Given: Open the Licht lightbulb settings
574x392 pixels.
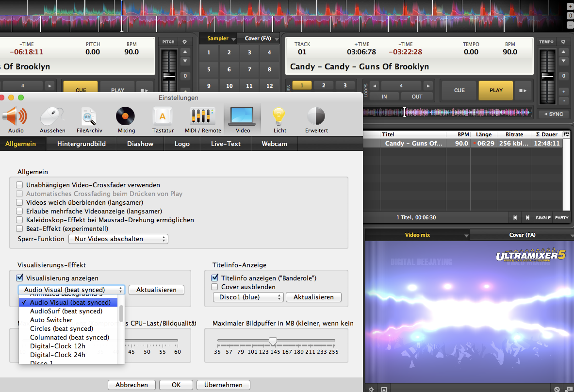Looking at the screenshot, I should (279, 120).
